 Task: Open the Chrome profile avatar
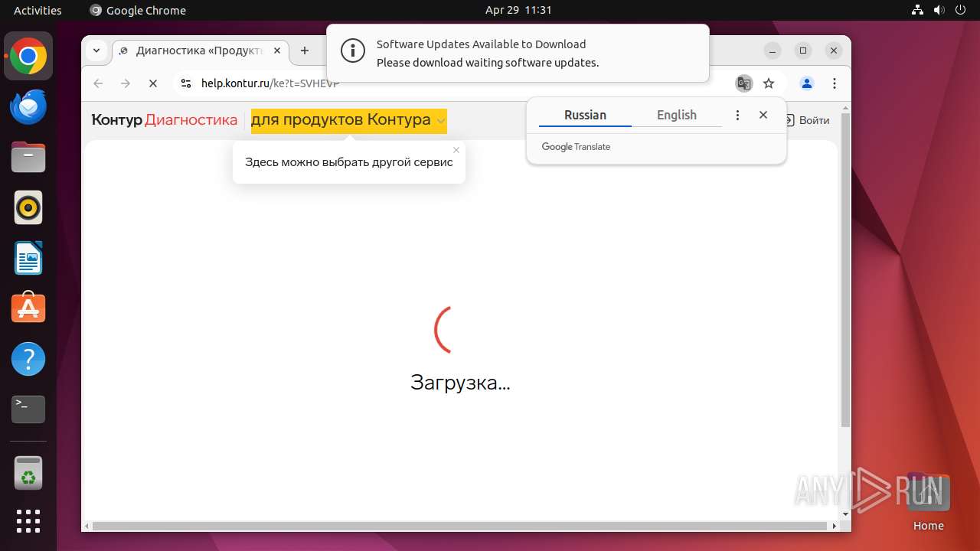coord(806,83)
